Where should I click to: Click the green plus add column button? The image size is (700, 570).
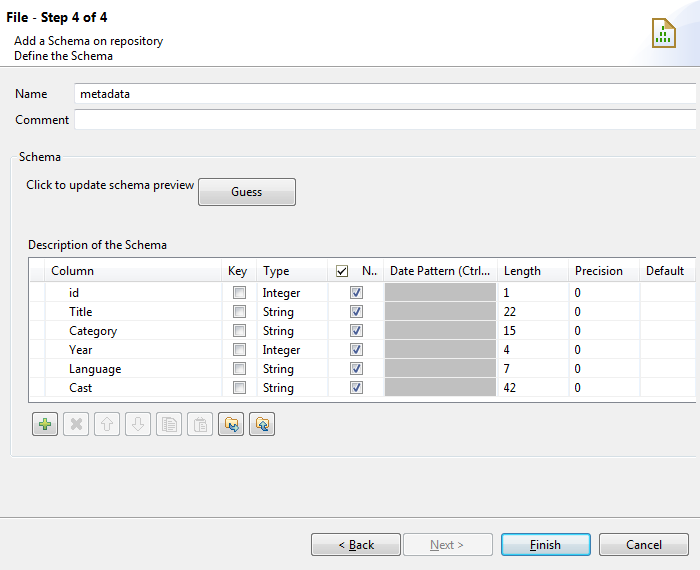coord(45,425)
